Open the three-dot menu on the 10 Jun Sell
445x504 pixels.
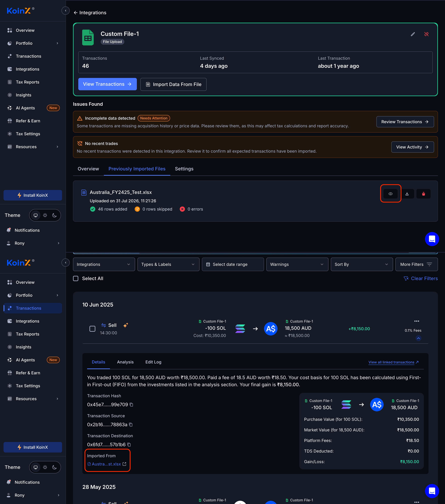click(x=417, y=321)
